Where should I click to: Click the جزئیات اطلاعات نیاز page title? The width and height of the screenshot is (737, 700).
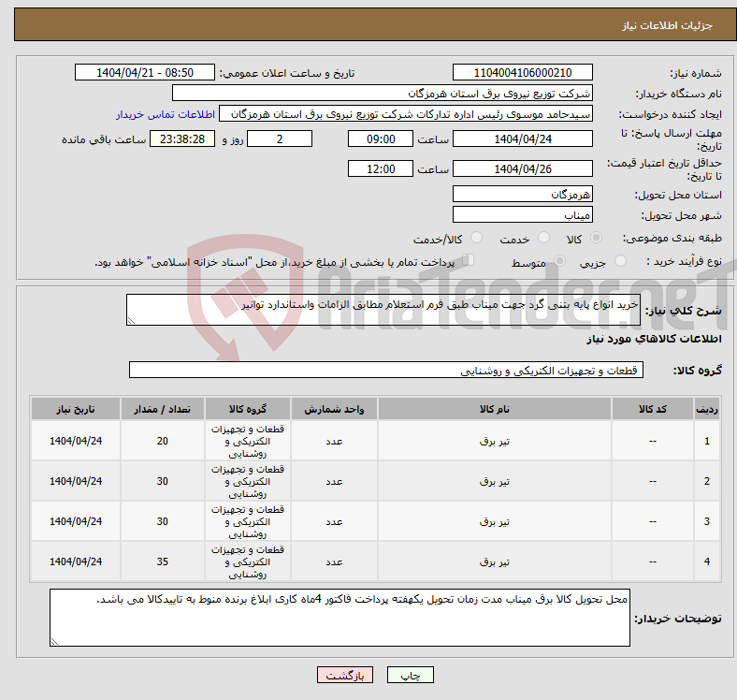668,25
